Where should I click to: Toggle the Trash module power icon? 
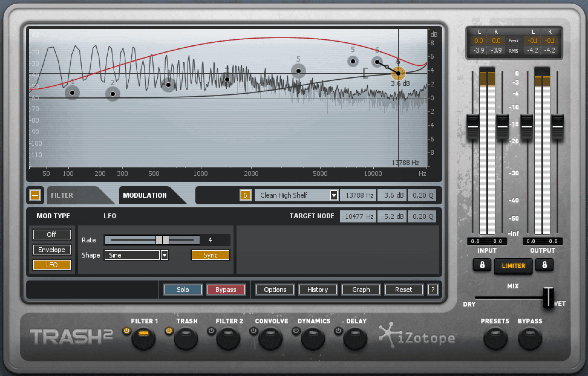tap(169, 331)
